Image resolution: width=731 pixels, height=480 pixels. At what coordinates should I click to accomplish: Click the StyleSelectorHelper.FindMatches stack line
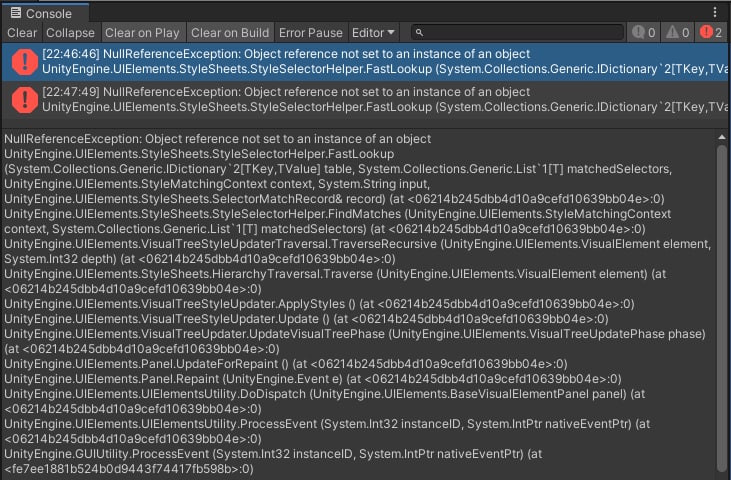338,221
